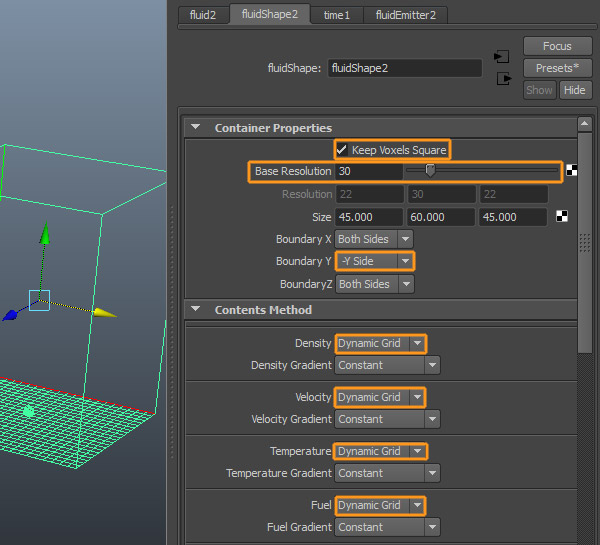Open the Fuel method dropdown
The image size is (600, 545).
(380, 505)
